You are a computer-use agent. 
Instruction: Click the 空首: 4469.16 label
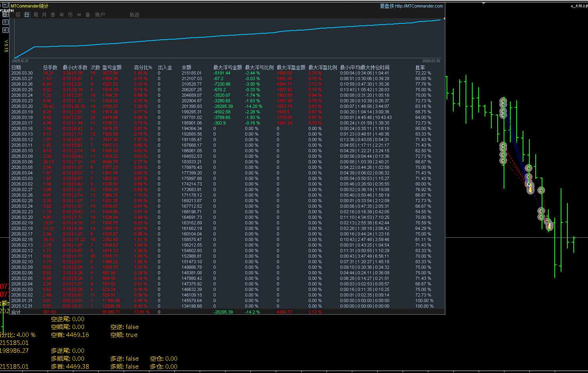tap(70, 335)
